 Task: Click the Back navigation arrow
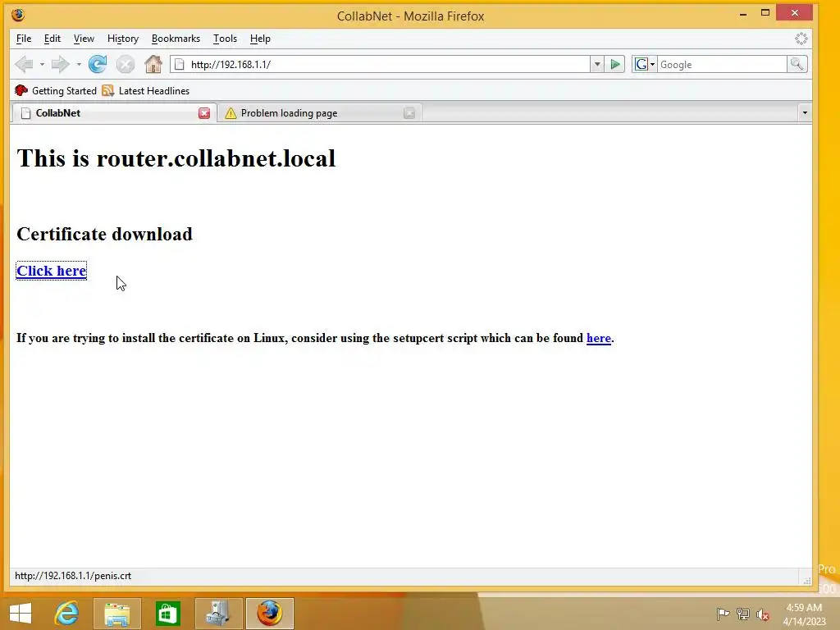[24, 64]
